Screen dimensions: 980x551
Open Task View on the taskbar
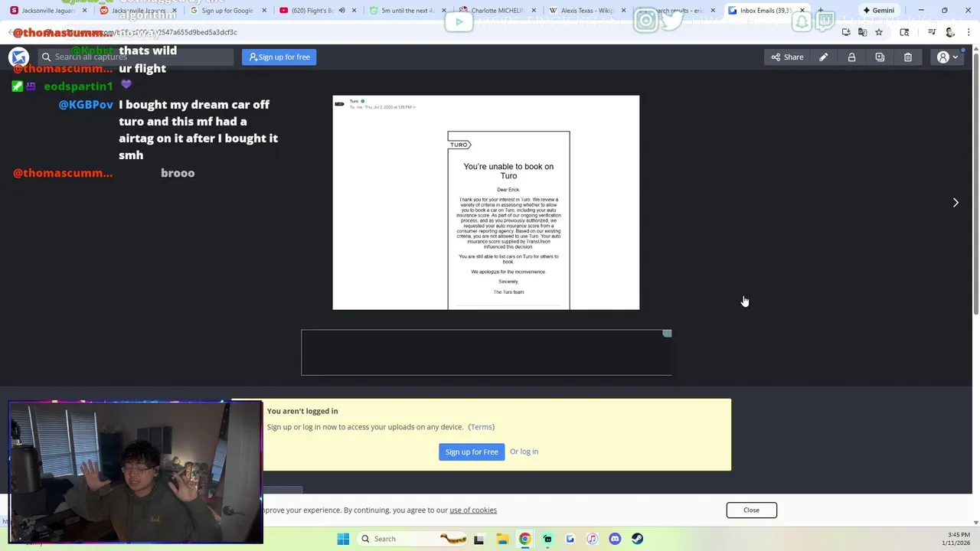click(x=479, y=539)
